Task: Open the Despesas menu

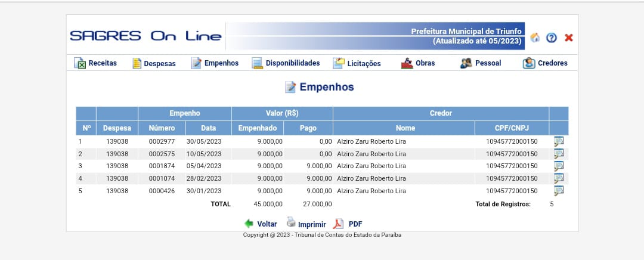Action: tap(154, 63)
